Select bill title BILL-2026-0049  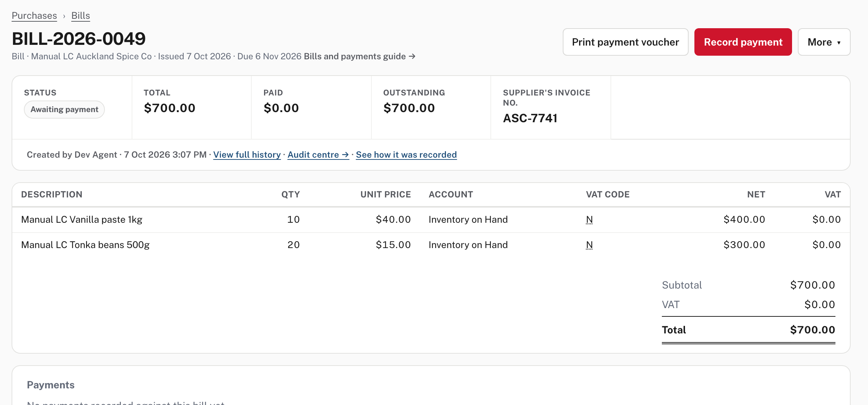click(x=79, y=39)
